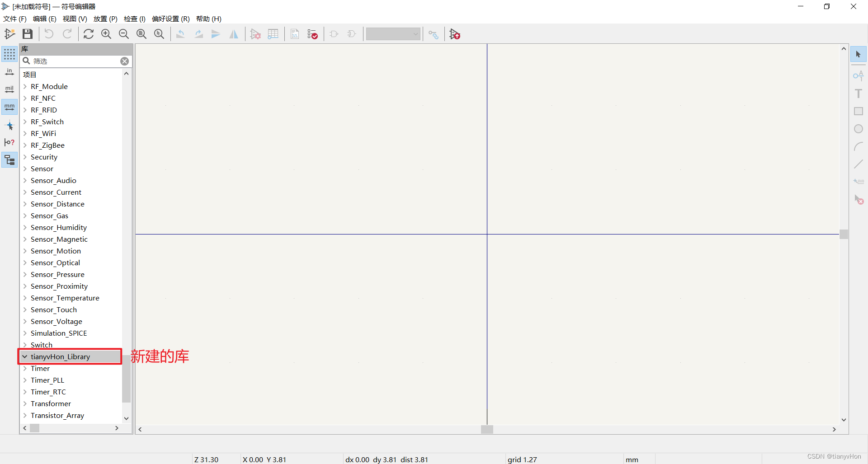Image resolution: width=868 pixels, height=464 pixels.
Task: Expand the Simulation_SPICE library
Action: pyautogui.click(x=25, y=333)
